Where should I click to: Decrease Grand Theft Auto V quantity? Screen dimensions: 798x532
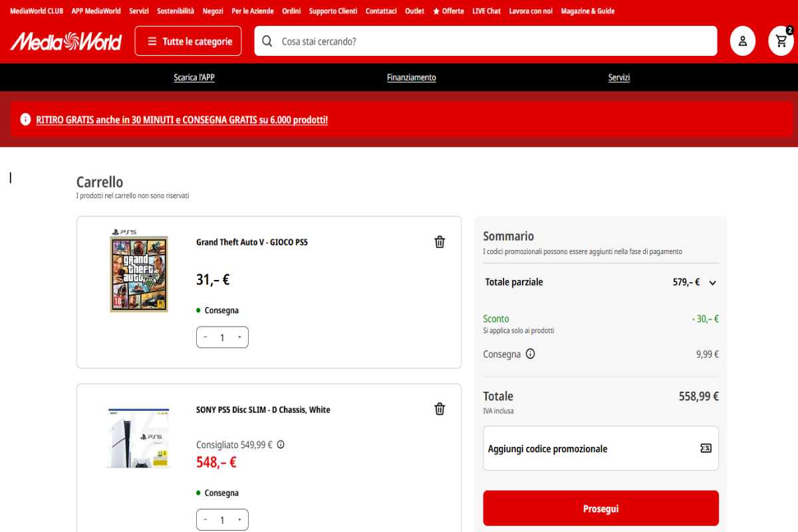(x=205, y=337)
